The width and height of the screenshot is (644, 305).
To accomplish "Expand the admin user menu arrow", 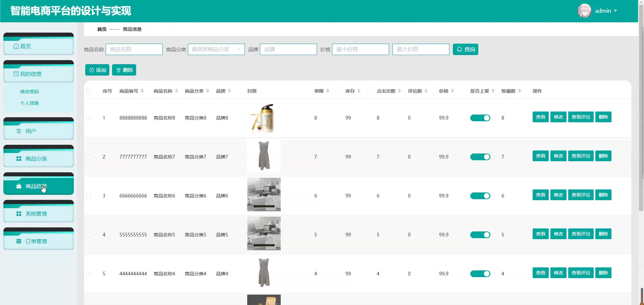I will click(615, 11).
